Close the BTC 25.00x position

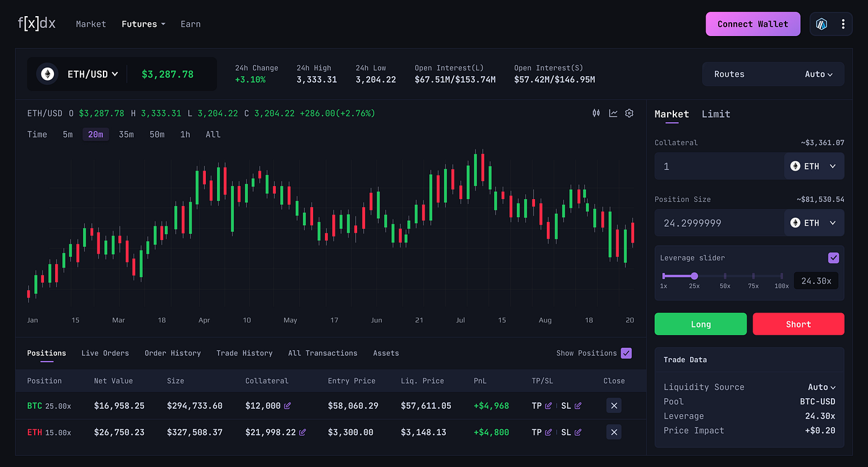coord(614,406)
